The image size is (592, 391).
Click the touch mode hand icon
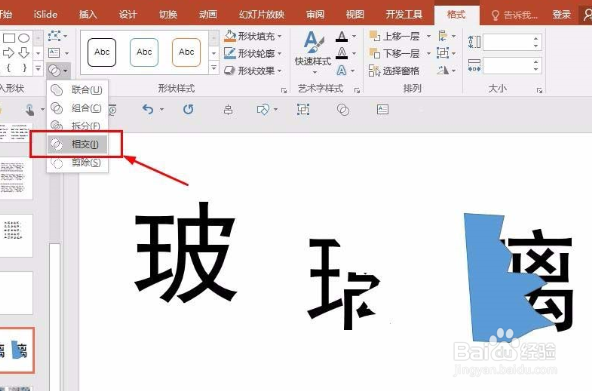30,110
